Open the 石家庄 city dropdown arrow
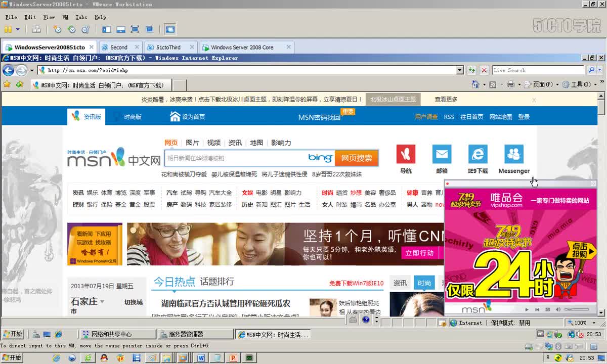Viewport: 607px width, 364px height. tap(102, 301)
